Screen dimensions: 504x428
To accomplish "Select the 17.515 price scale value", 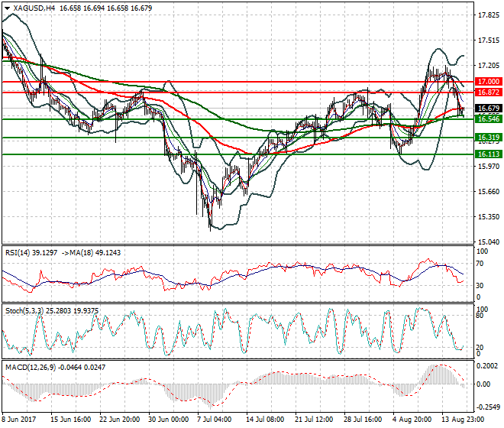I will point(489,41).
